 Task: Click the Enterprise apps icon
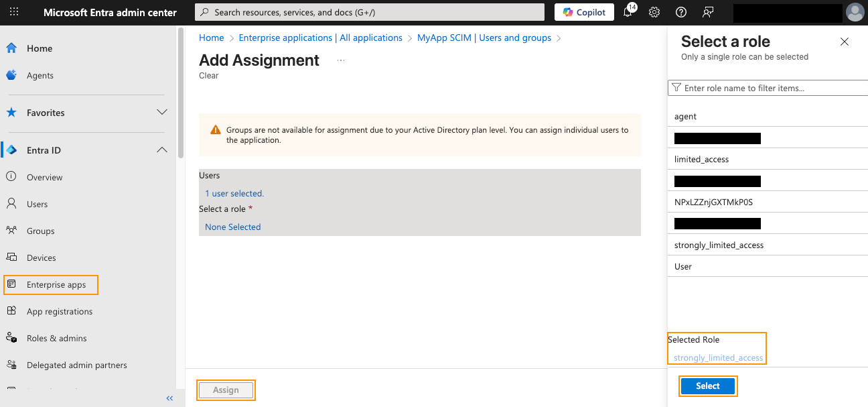pos(11,284)
